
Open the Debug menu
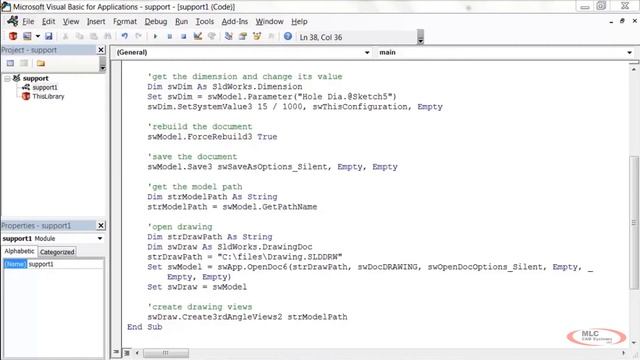pos(156,21)
